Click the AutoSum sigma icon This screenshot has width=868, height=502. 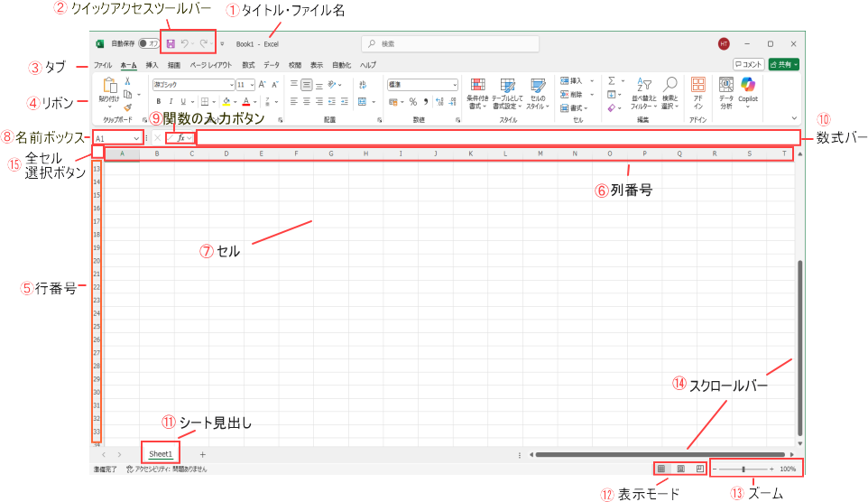tap(612, 81)
